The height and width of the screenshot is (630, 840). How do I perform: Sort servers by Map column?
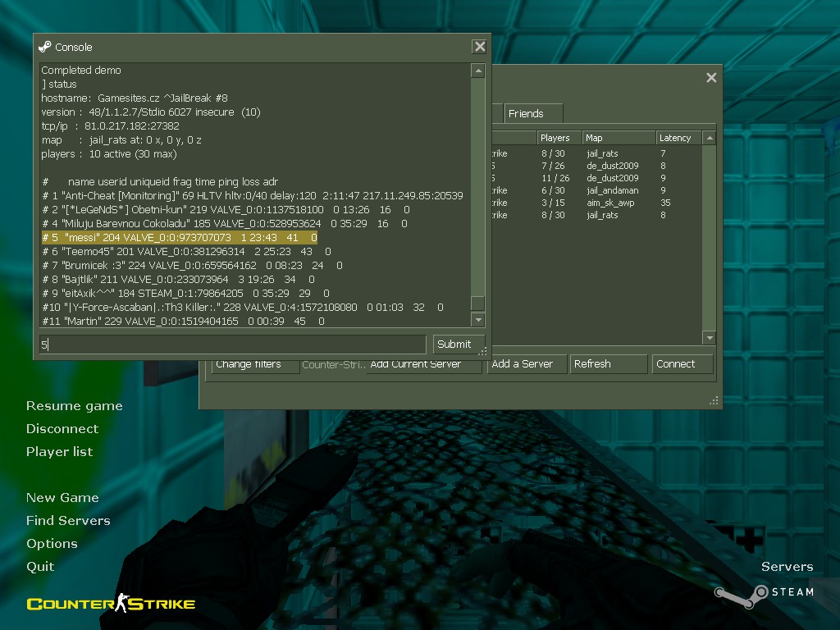point(619,138)
